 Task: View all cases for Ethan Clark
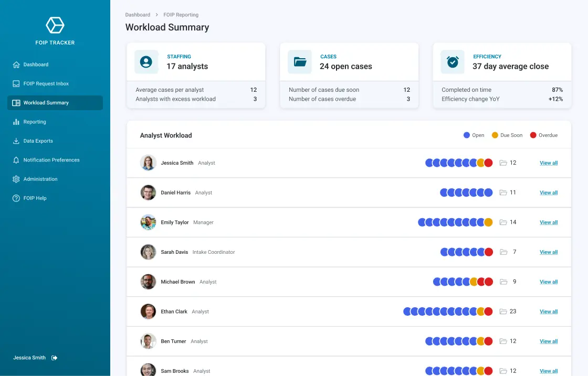tap(548, 311)
